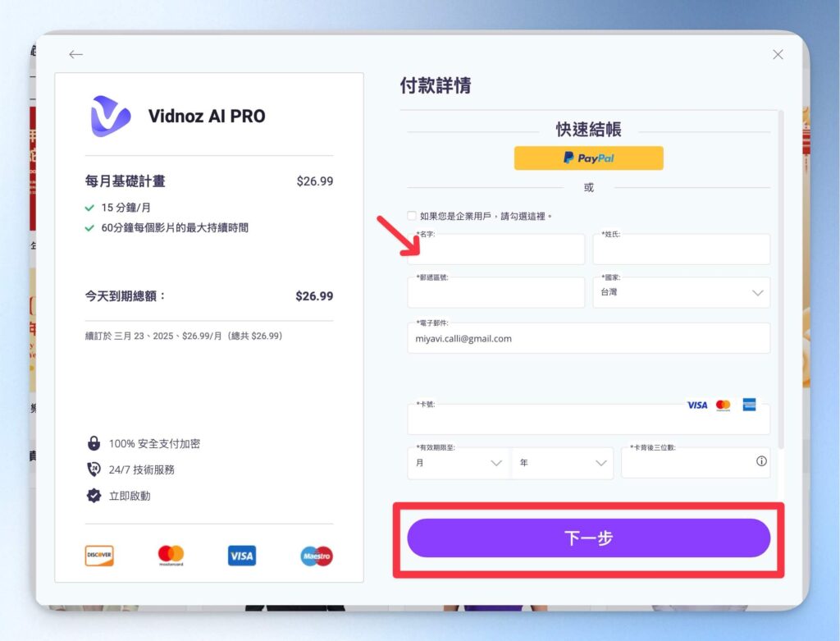Click the Vidnoz AI PRO logo
This screenshot has width=840, height=641.
coord(111,116)
